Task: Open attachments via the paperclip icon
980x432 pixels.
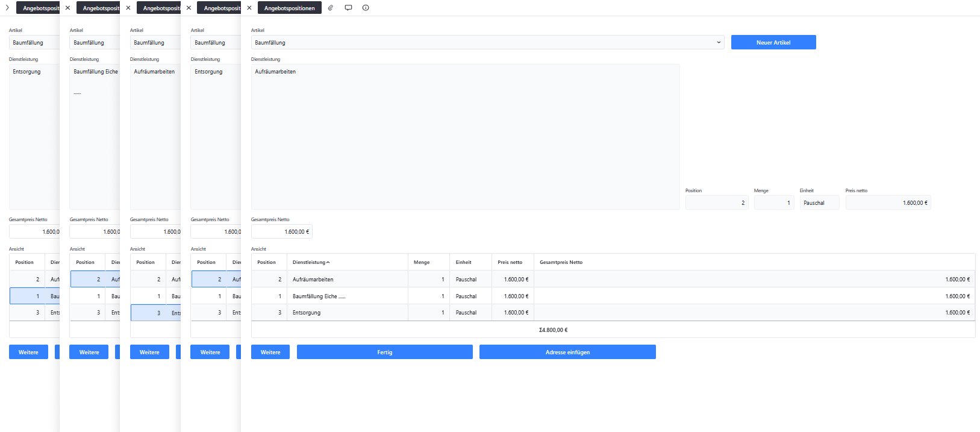Action: pyautogui.click(x=331, y=8)
